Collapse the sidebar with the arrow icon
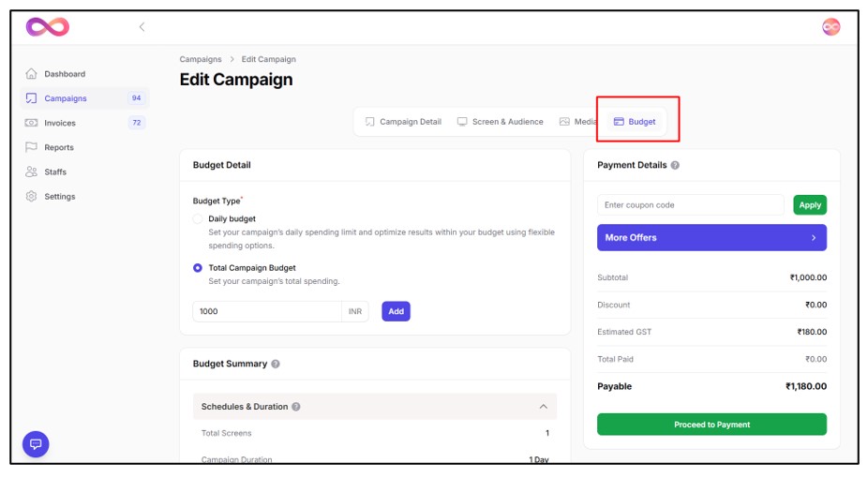The height and width of the screenshot is (478, 868). click(142, 27)
